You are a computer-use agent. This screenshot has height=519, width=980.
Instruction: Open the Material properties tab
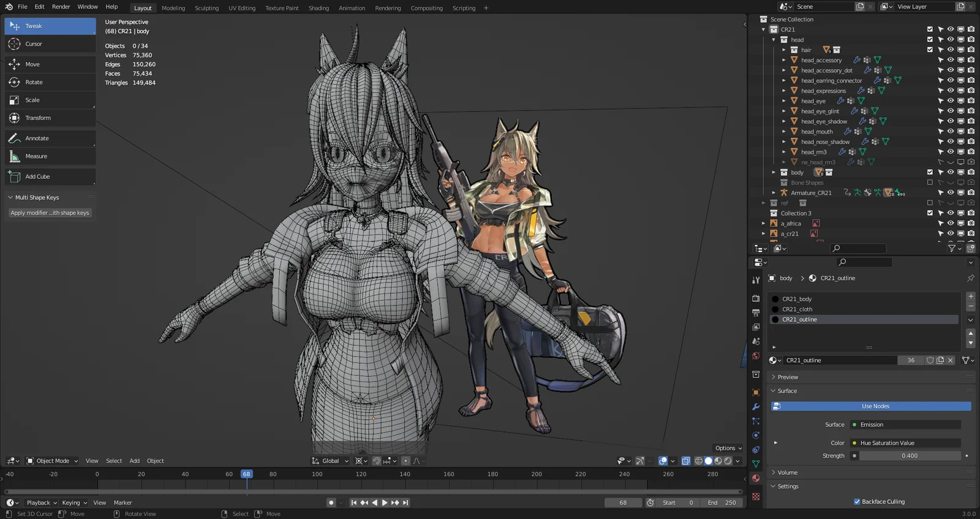click(756, 479)
